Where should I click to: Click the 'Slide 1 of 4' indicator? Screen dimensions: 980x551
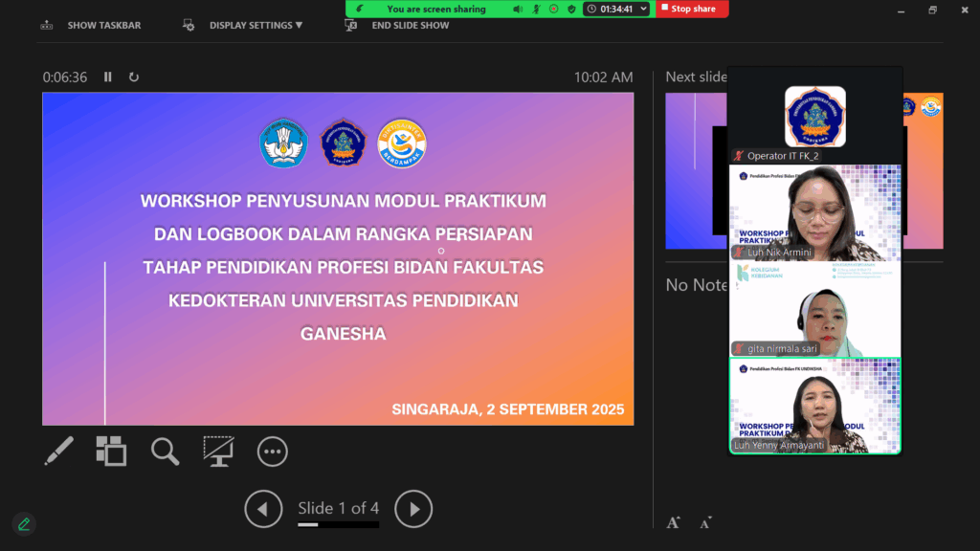tap(338, 508)
